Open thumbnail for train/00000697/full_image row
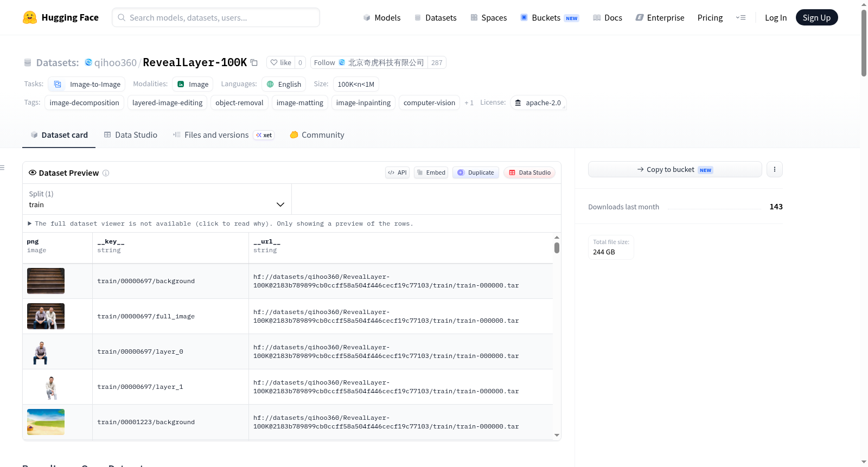The image size is (868, 467). click(x=46, y=316)
